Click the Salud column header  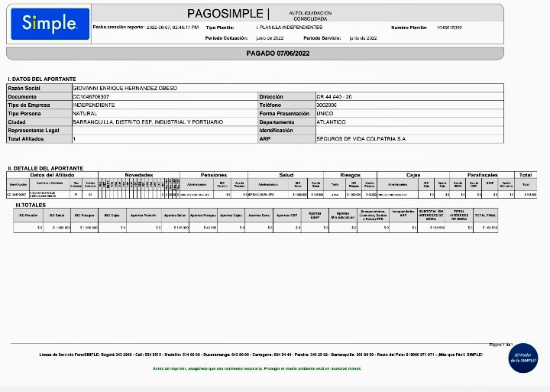point(286,175)
